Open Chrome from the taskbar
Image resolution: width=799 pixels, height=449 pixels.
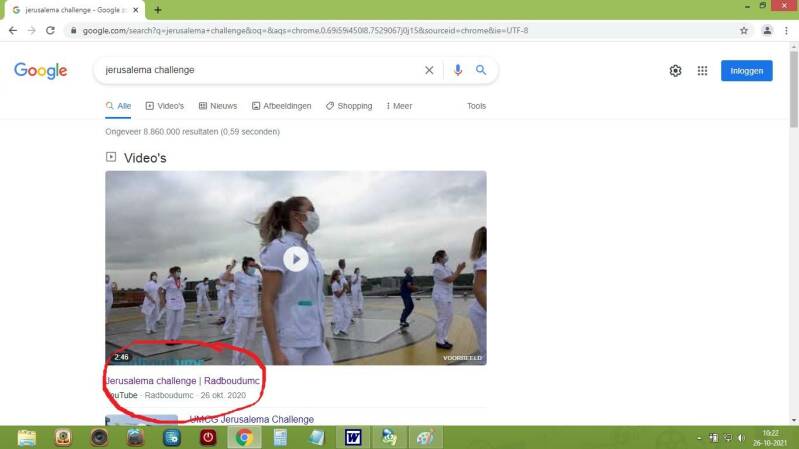click(x=244, y=438)
